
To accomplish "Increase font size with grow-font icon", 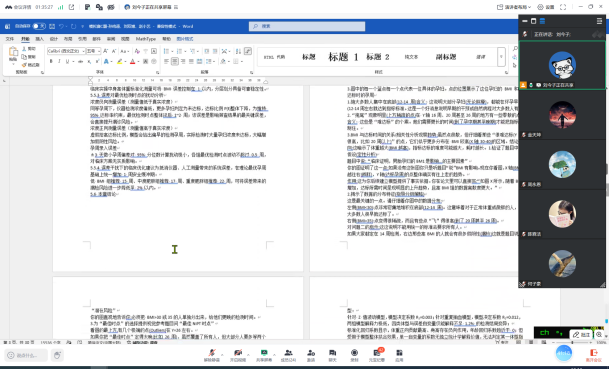I will [106, 51].
